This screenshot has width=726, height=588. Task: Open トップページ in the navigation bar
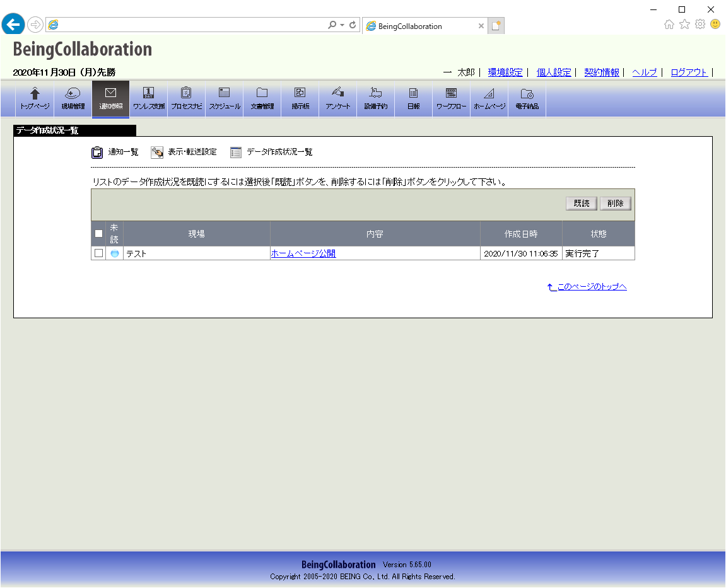click(35, 98)
